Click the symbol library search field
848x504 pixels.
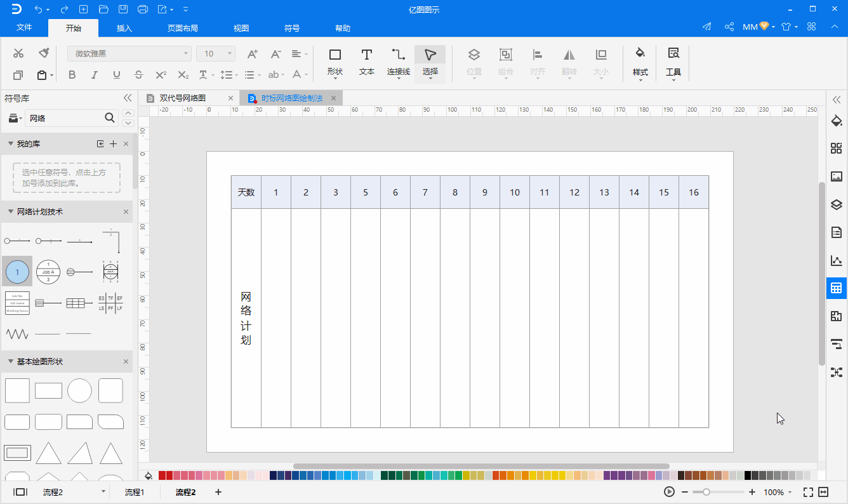[64, 118]
